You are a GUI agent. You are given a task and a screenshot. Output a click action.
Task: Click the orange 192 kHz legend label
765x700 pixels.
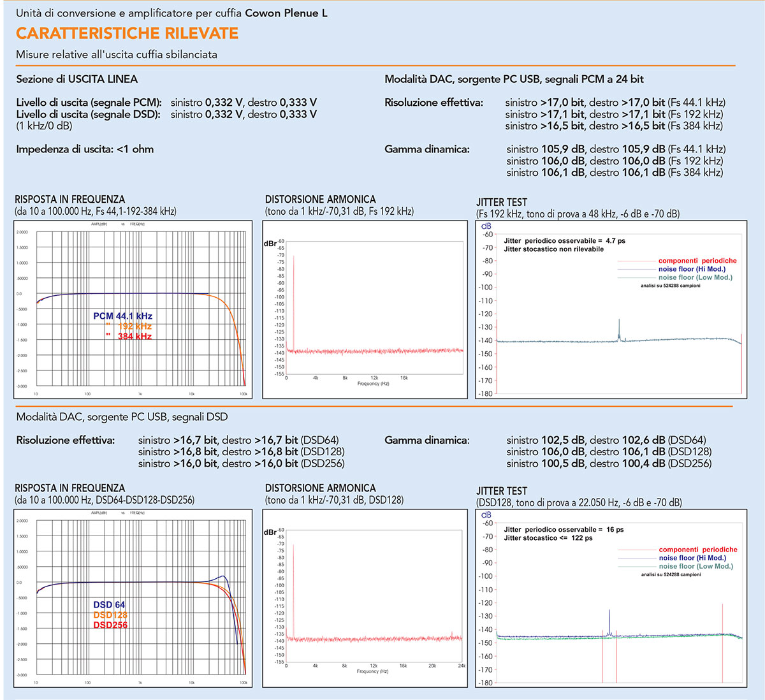(135, 326)
